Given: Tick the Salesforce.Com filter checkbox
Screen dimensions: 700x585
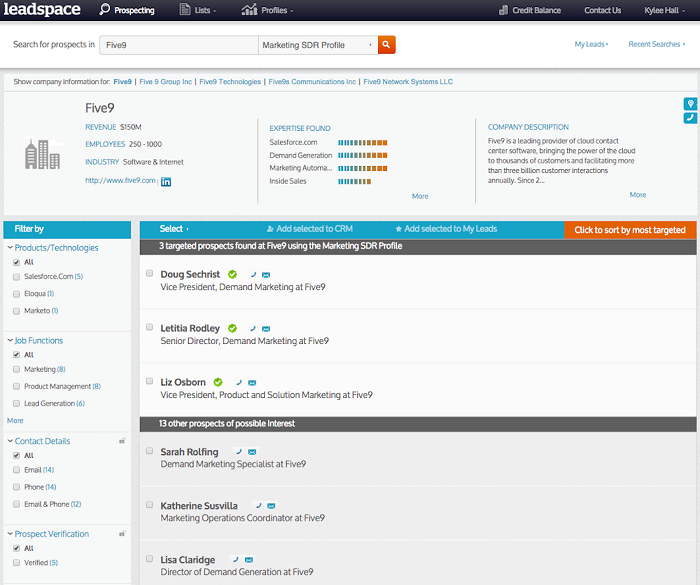Looking at the screenshot, I should (17, 277).
